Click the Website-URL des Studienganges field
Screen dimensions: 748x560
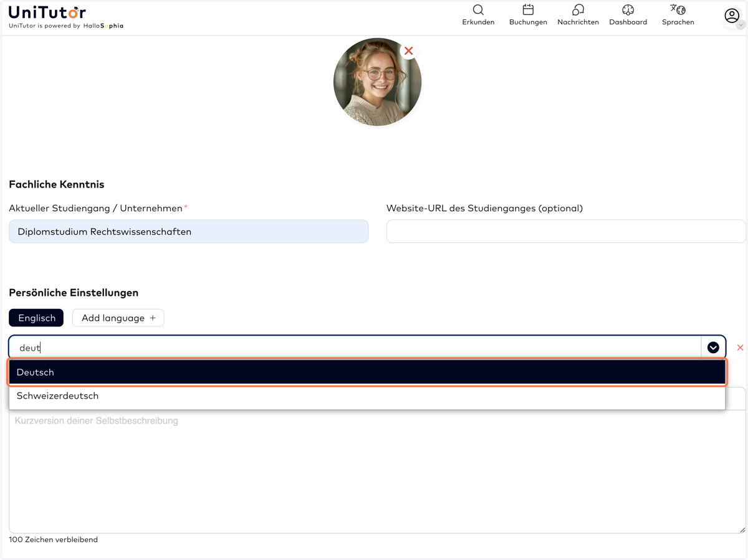tap(565, 231)
